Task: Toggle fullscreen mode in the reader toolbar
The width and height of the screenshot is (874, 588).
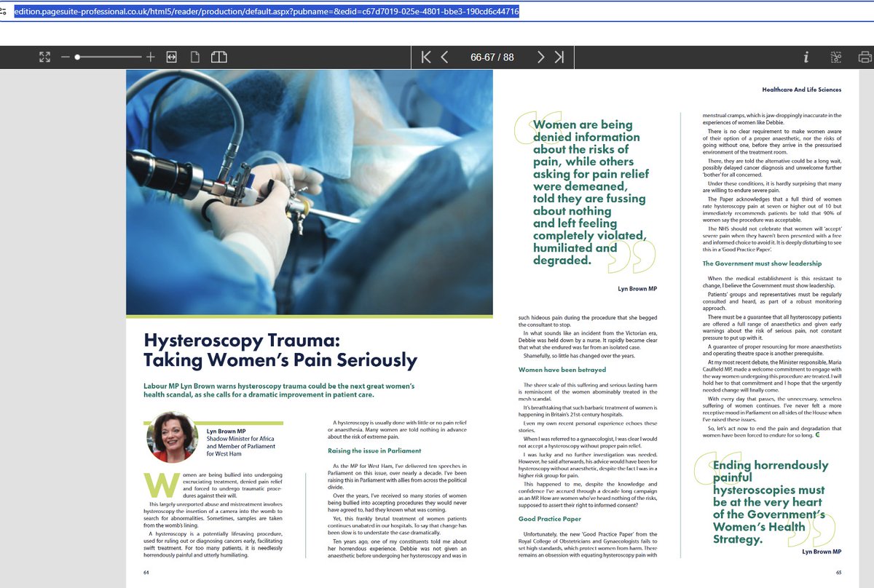Action: tap(44, 57)
